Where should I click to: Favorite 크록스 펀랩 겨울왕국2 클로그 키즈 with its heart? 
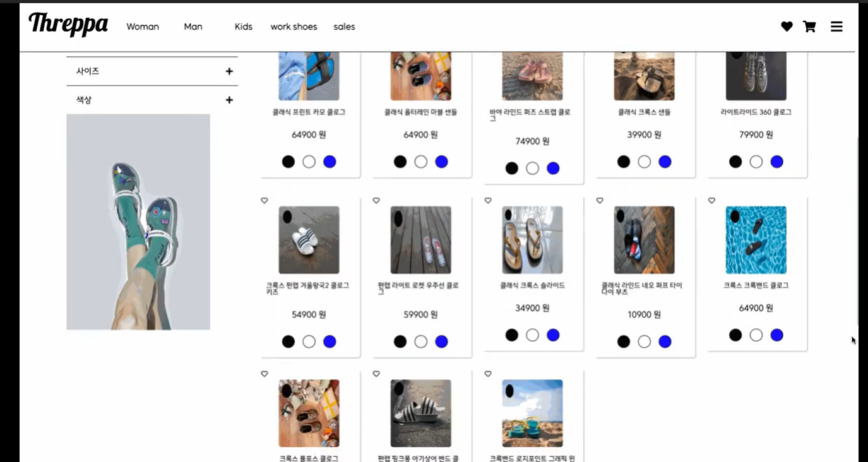[x=265, y=201]
